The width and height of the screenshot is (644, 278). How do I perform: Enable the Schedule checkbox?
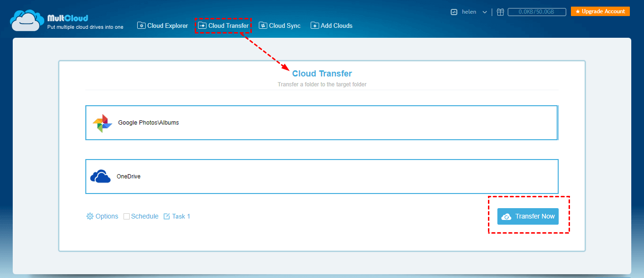[126, 216]
